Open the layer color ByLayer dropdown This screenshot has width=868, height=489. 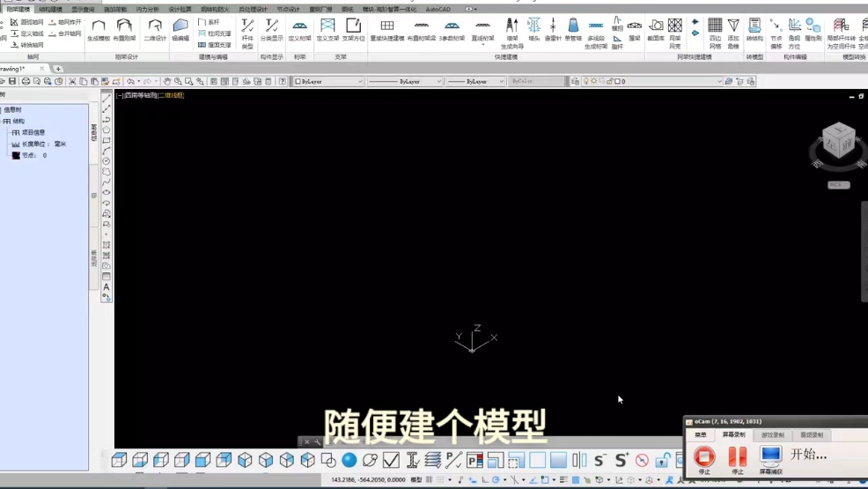point(328,81)
